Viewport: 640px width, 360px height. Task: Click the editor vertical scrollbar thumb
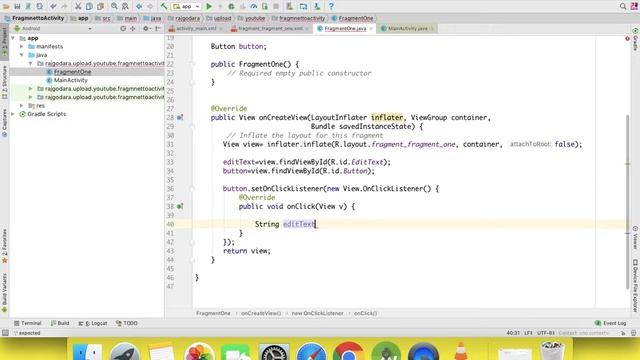627,202
